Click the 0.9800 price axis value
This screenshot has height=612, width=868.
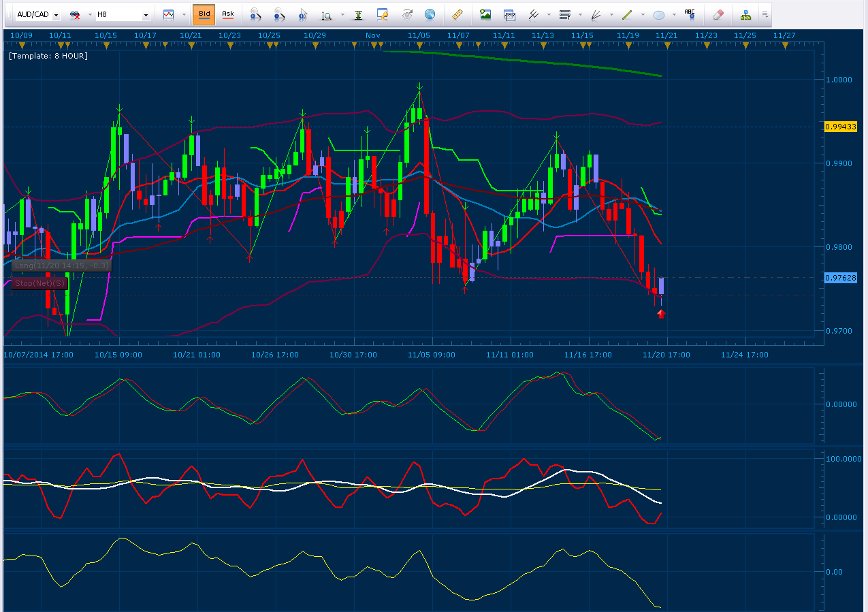pyautogui.click(x=838, y=247)
